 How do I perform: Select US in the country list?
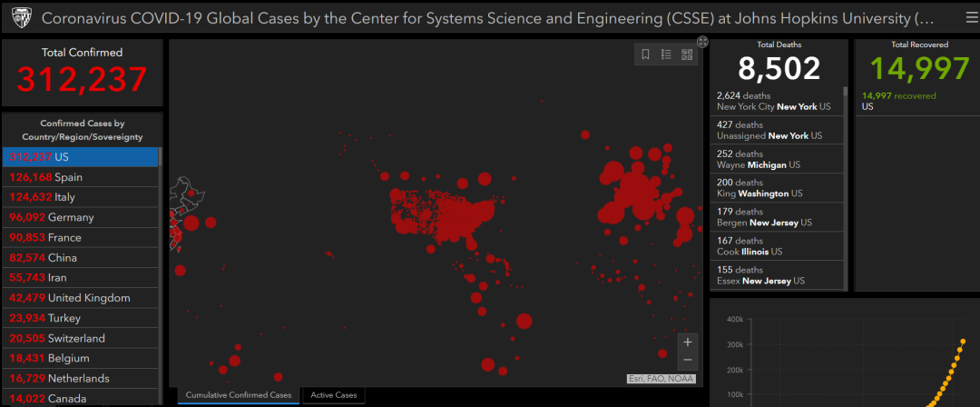81,156
